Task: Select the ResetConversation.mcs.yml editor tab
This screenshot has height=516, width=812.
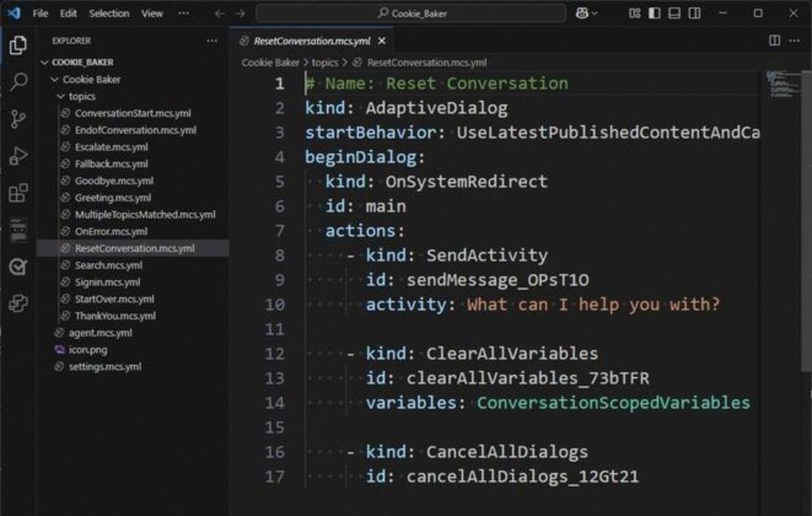Action: click(x=312, y=41)
